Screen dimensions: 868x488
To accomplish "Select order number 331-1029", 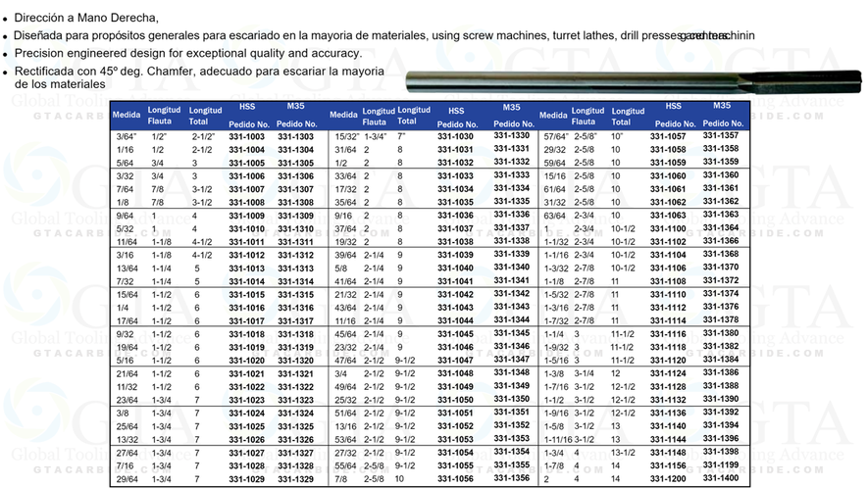I will [247, 479].
